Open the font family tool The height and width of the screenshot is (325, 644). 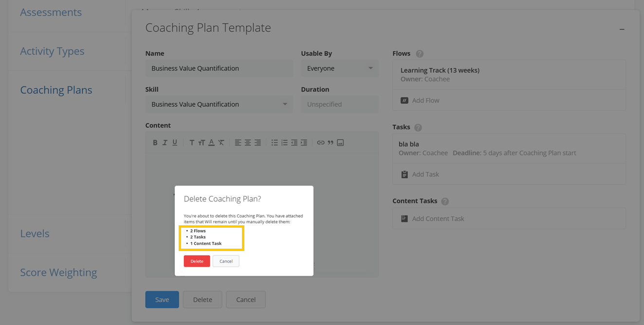[x=192, y=143]
